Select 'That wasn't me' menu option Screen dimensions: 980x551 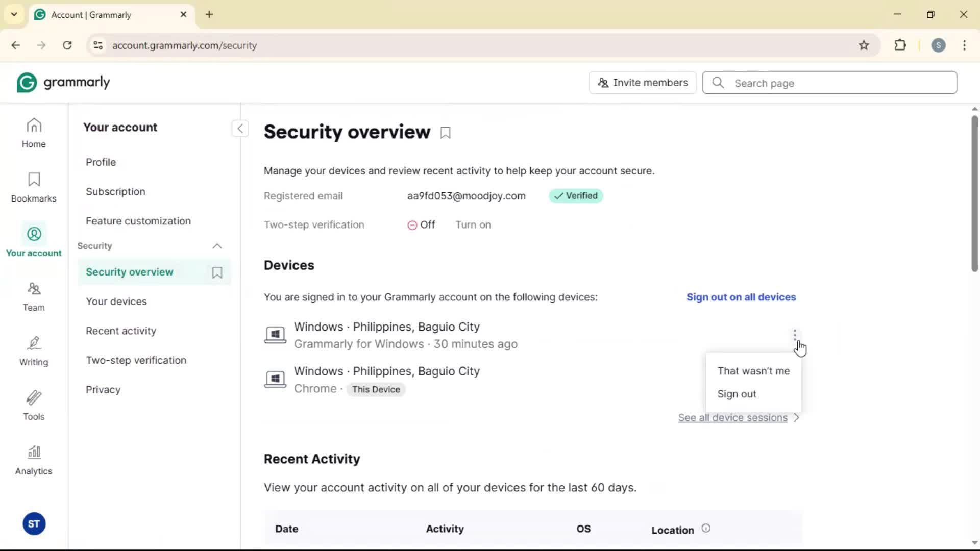pyautogui.click(x=753, y=371)
